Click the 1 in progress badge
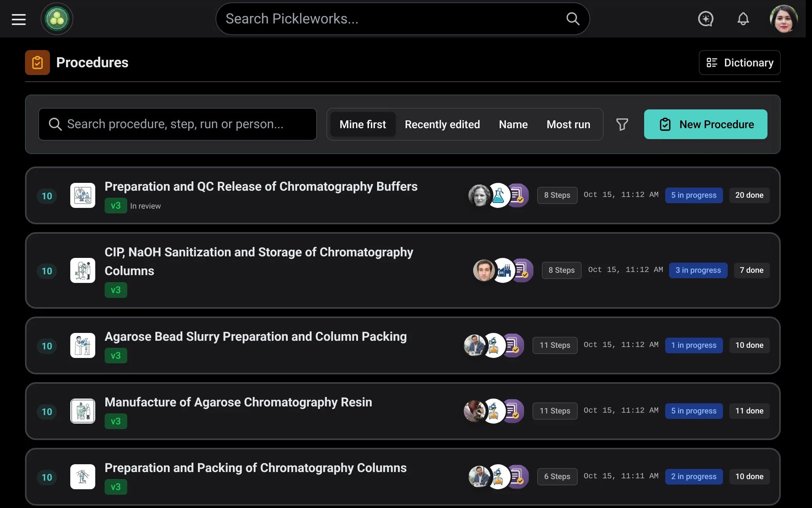The image size is (812, 508). click(x=694, y=345)
